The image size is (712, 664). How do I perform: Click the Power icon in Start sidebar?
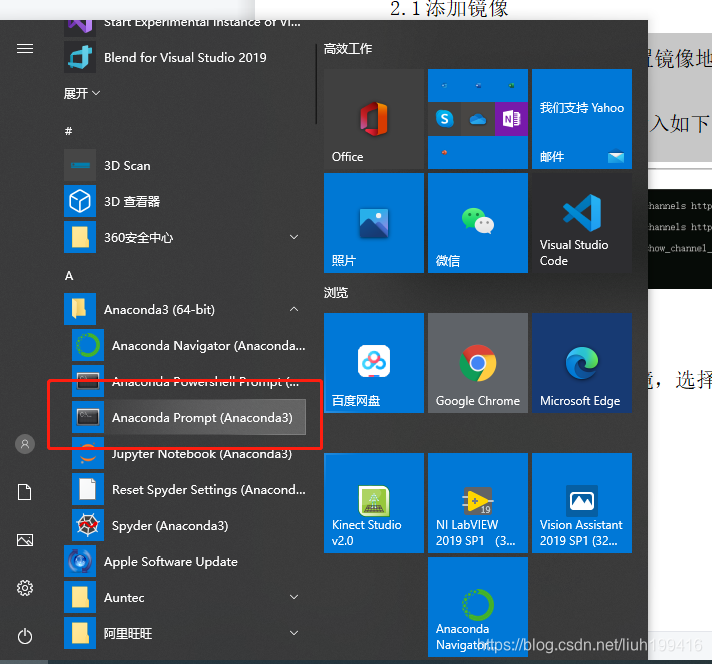point(25,636)
